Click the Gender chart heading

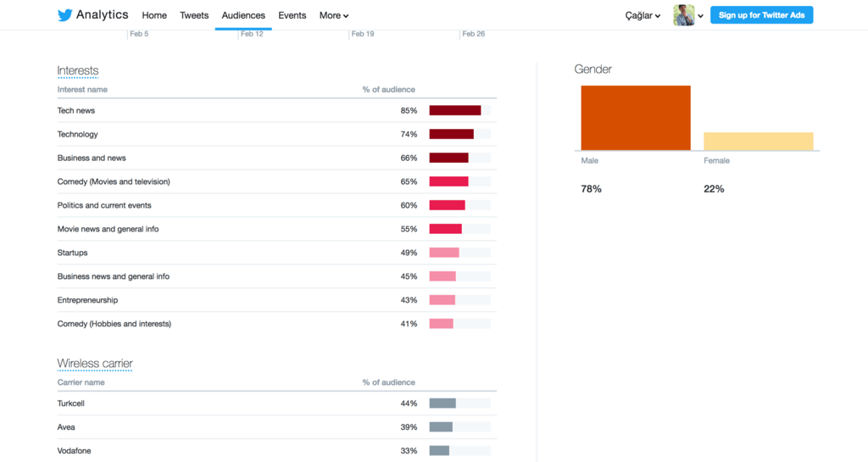(x=593, y=70)
